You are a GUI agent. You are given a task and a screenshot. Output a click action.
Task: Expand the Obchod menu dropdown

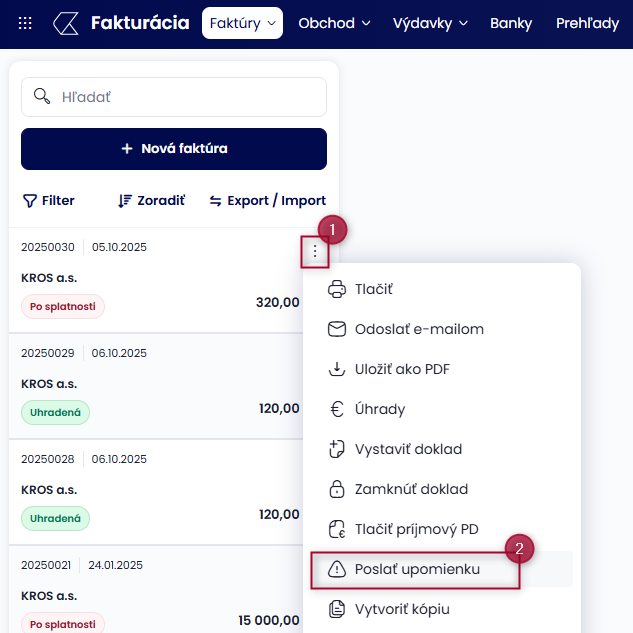coord(334,23)
